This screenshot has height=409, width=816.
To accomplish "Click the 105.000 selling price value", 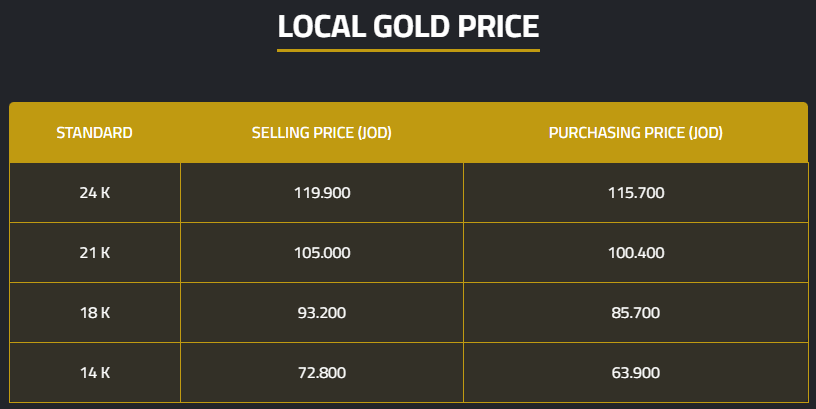I will coord(321,253).
